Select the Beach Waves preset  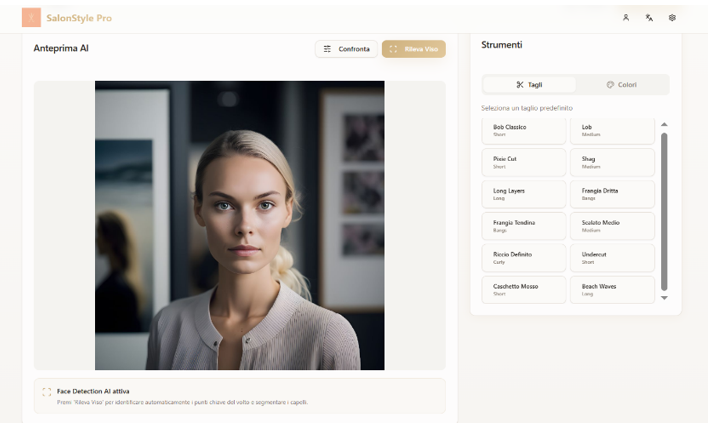click(x=611, y=290)
